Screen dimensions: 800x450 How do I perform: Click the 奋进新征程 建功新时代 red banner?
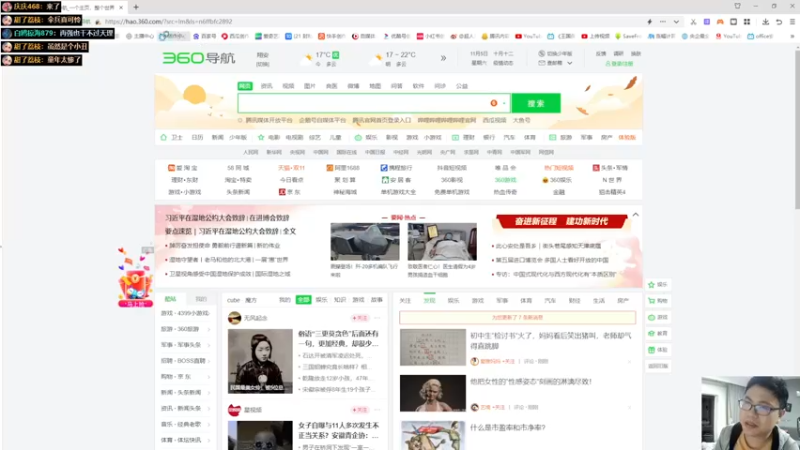[561, 221]
